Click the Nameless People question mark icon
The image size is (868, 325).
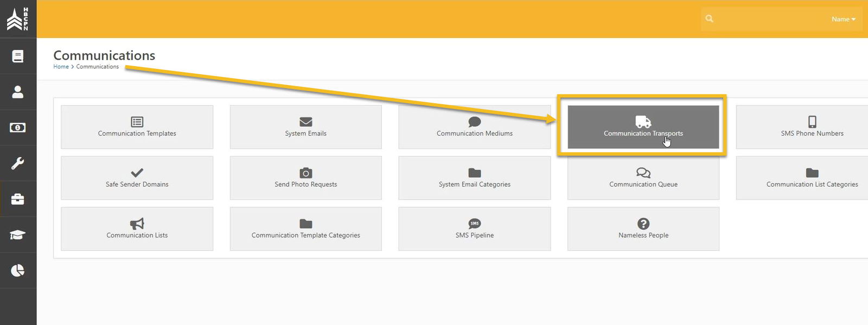643,224
